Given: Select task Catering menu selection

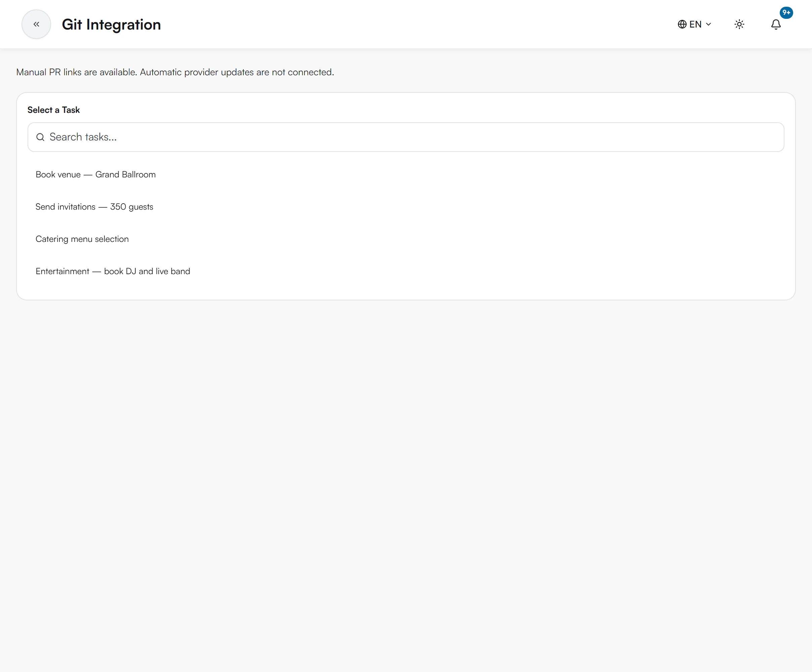Looking at the screenshot, I should 406,239.
